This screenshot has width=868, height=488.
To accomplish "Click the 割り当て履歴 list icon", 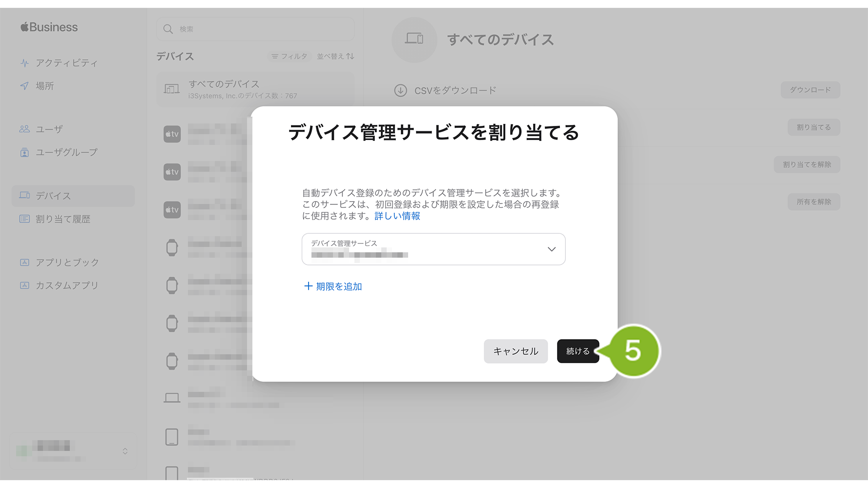I will [24, 219].
